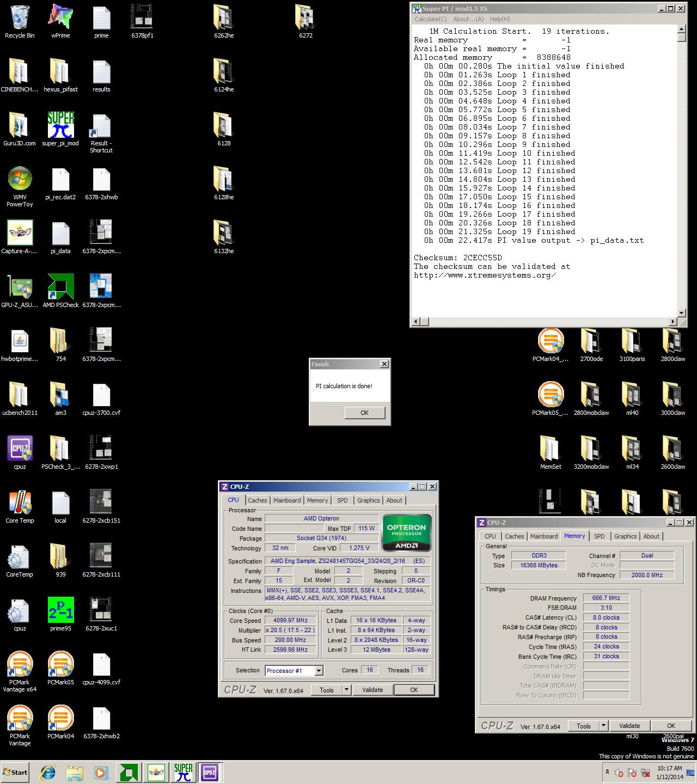Open the Help(H) menu in Super PI
The width and height of the screenshot is (697, 784).
point(500,19)
